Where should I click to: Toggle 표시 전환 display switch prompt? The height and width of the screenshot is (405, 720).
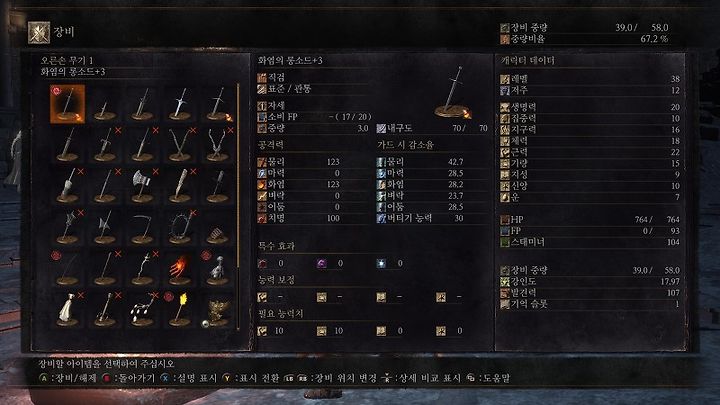251,378
